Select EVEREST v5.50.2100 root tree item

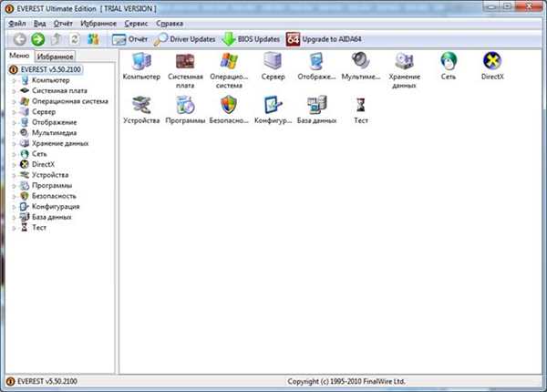tap(46, 69)
